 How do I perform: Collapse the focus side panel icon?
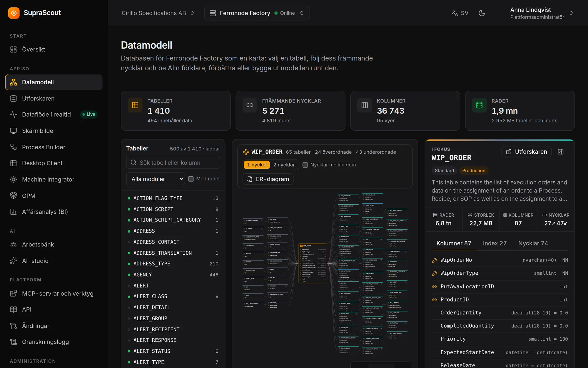[561, 152]
